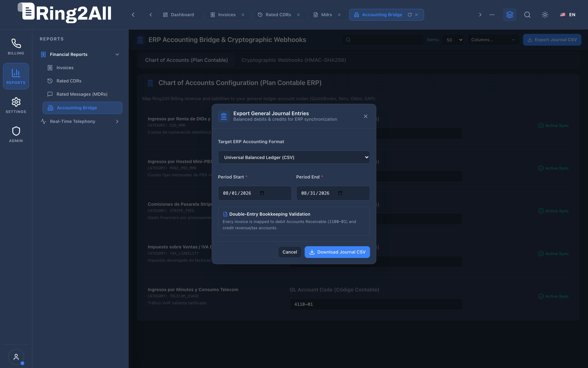
Task: Click the Export Journal CSV button
Action: coord(552,40)
